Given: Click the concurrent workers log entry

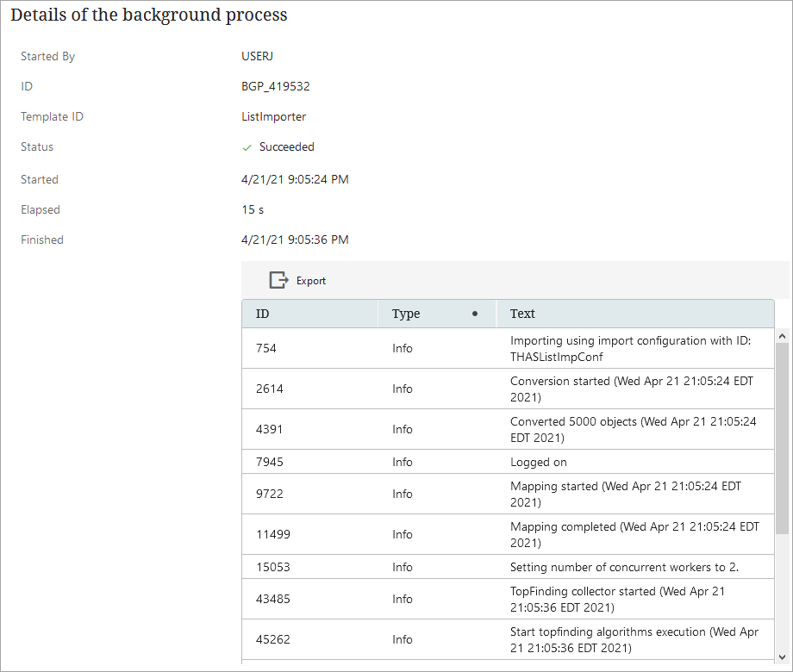Looking at the screenshot, I should 508,567.
